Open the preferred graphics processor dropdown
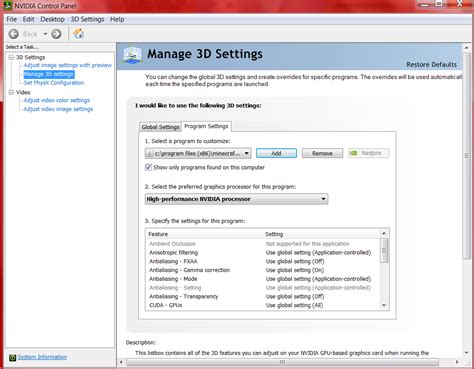 click(x=236, y=199)
